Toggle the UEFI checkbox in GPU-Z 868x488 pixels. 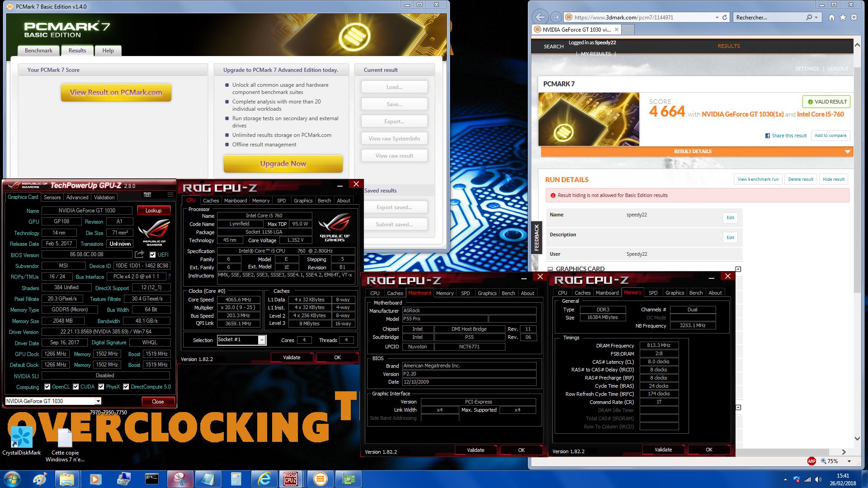(153, 255)
